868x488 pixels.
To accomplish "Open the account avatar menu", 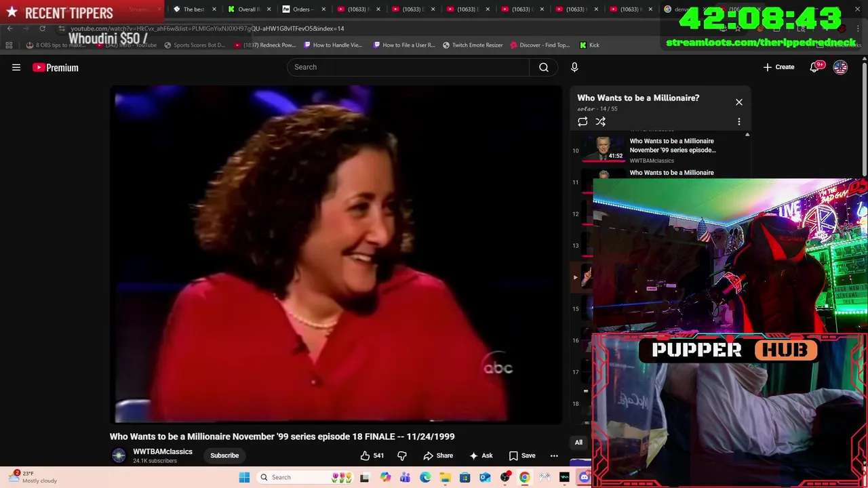I will coord(840,67).
